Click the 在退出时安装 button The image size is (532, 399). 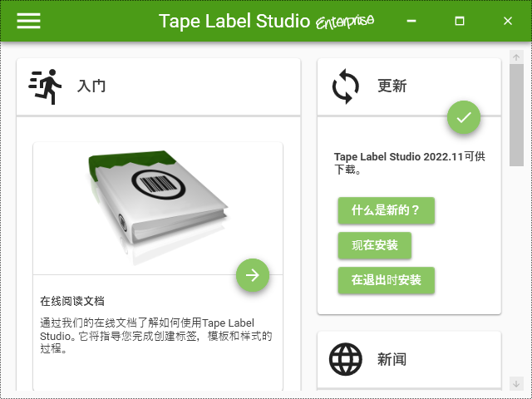click(386, 280)
